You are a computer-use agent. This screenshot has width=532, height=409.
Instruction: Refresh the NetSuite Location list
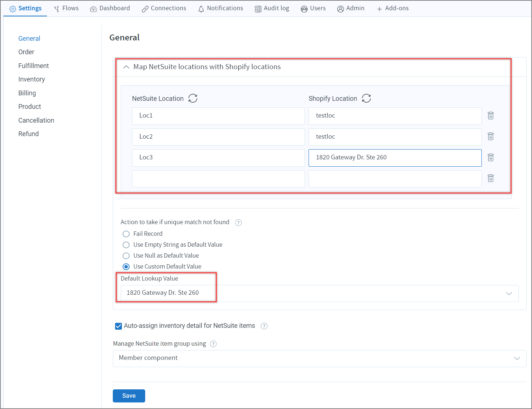pyautogui.click(x=193, y=98)
